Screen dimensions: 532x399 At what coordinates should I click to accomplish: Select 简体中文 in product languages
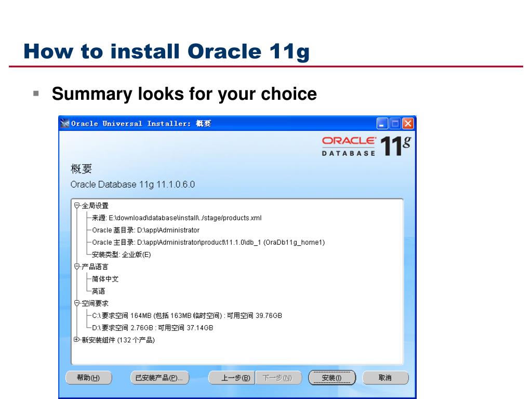click(x=105, y=279)
